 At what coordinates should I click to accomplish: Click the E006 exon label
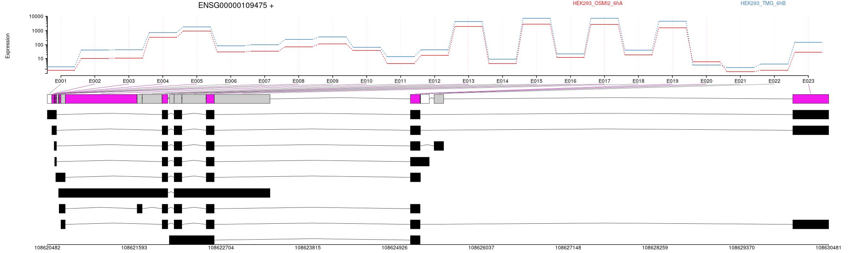(231, 81)
